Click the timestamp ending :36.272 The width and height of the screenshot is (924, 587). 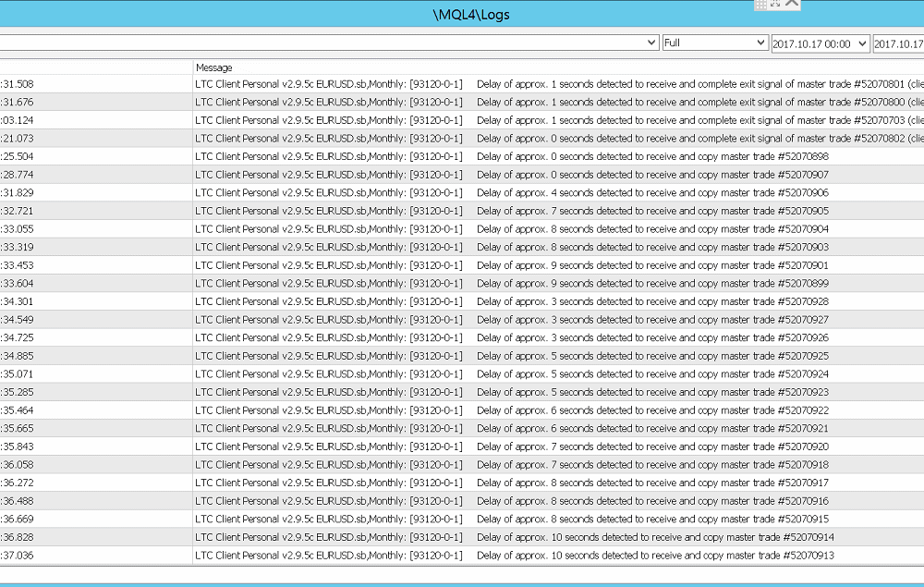coord(17,483)
